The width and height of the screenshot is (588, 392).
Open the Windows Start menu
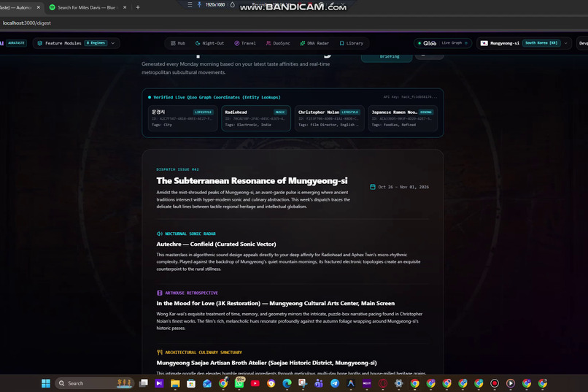(x=46, y=383)
